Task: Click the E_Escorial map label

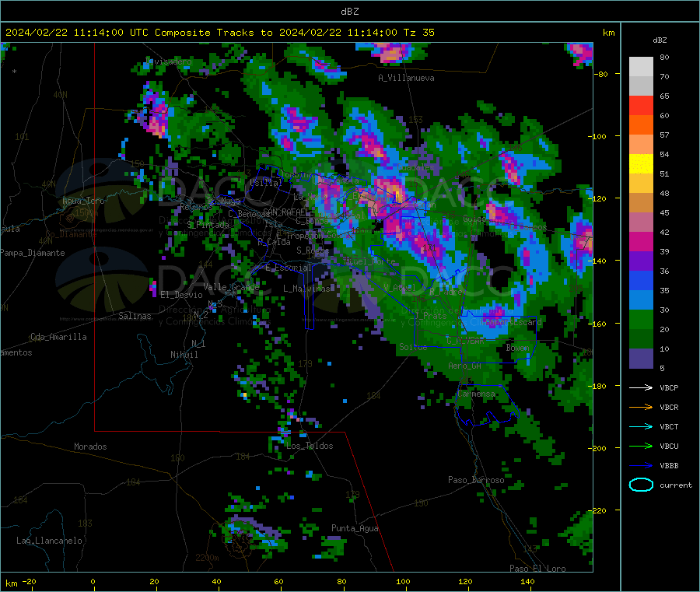Action: (289, 268)
